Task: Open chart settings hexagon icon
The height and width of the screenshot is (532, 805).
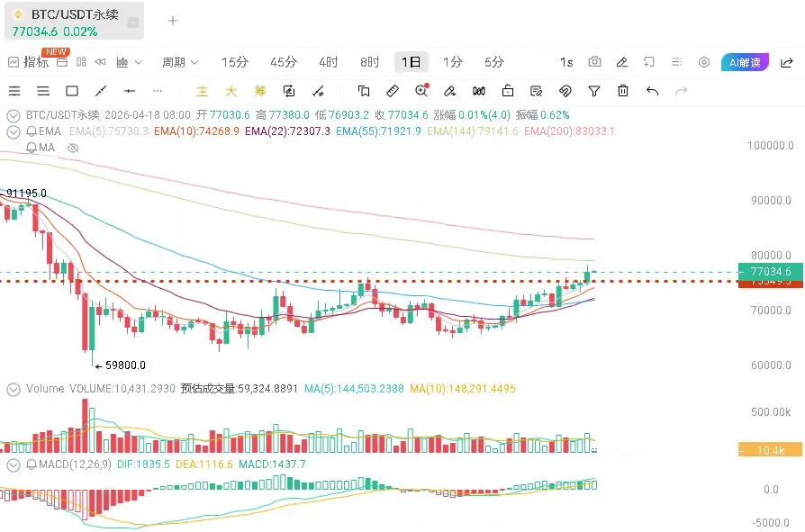Action: point(704,62)
